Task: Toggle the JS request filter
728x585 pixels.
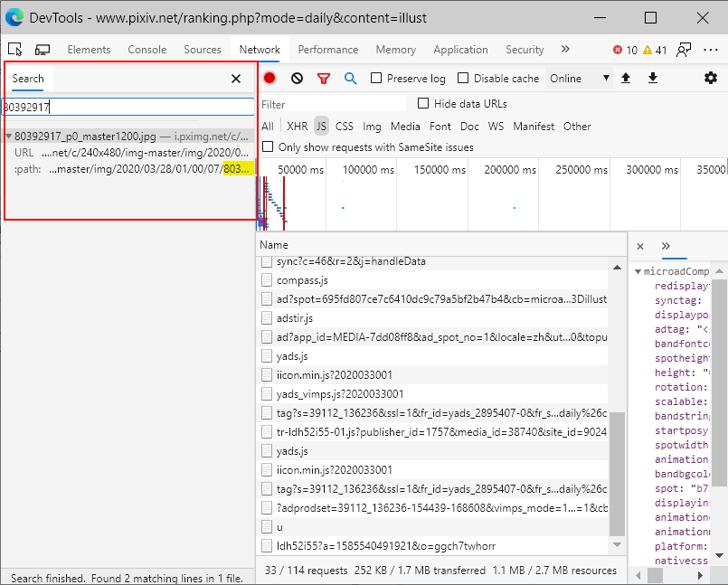Action: [x=321, y=127]
